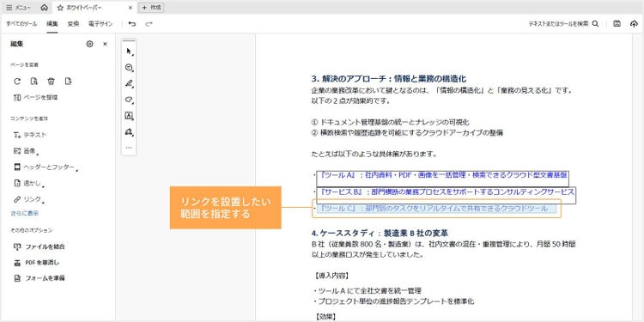Click the たとえば以下のような具体策 sentence

374,155
